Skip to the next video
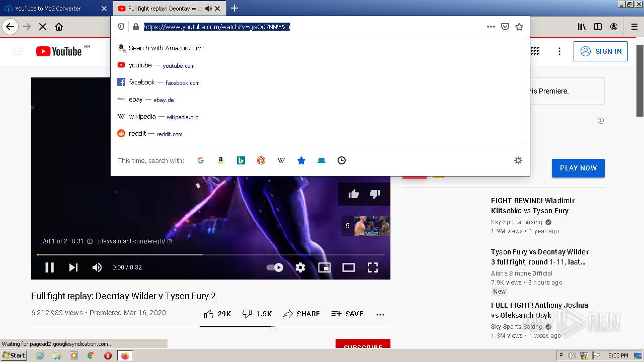The image size is (644, 362). (73, 267)
